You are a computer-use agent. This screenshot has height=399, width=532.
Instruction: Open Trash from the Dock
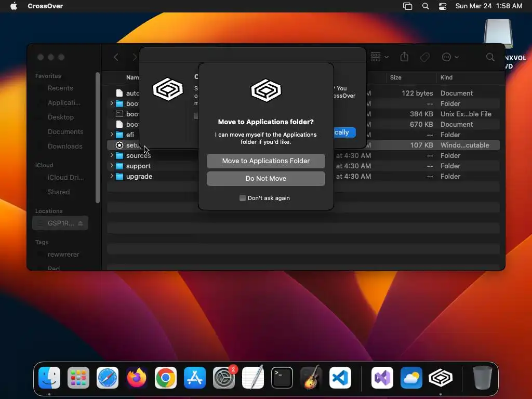pos(483,378)
